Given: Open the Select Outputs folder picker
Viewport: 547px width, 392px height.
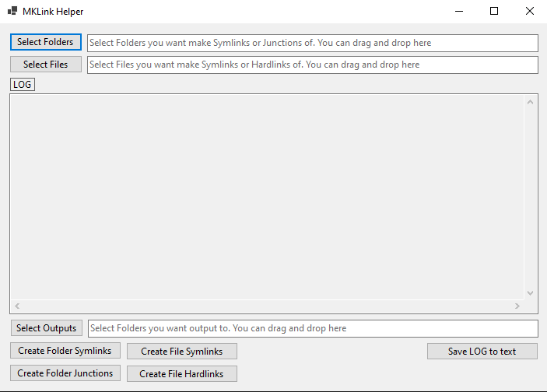Looking at the screenshot, I should click(47, 328).
